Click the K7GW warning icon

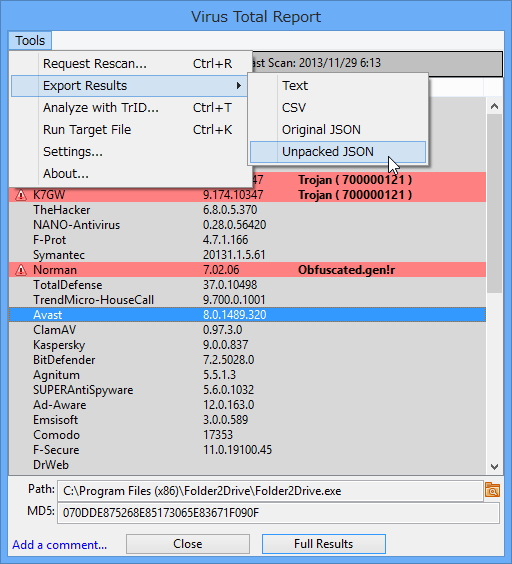[x=21, y=195]
